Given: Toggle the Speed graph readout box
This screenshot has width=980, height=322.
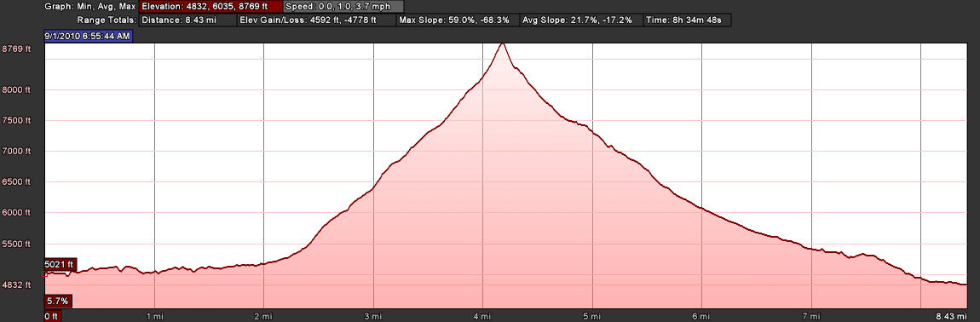Looking at the screenshot, I should tap(343, 7).
